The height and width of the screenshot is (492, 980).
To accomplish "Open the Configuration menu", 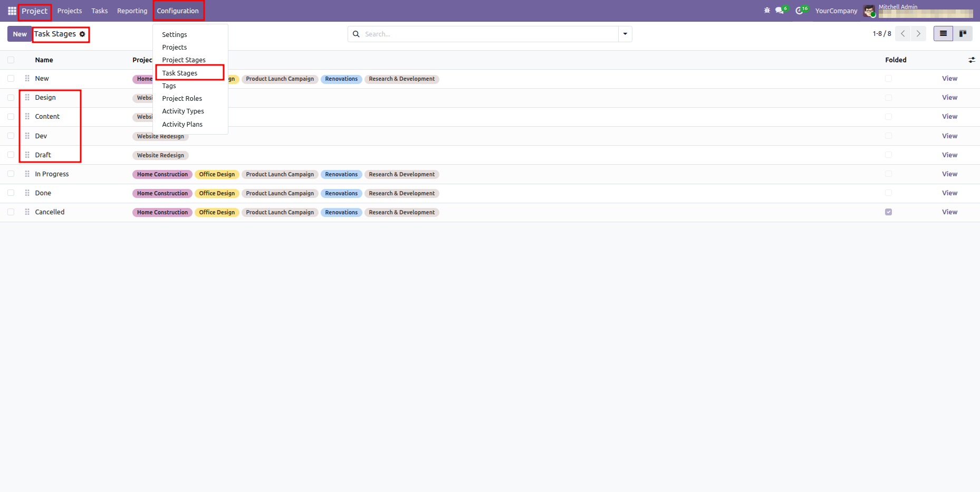I will click(x=178, y=11).
